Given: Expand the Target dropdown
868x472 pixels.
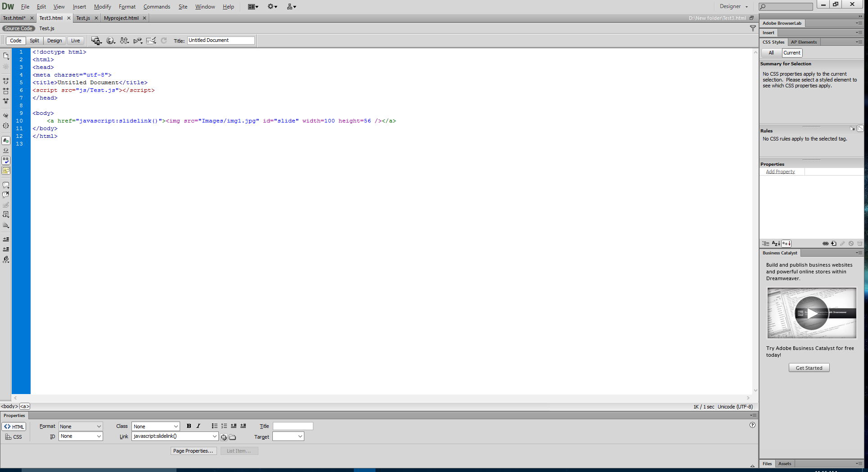Looking at the screenshot, I should [288, 436].
